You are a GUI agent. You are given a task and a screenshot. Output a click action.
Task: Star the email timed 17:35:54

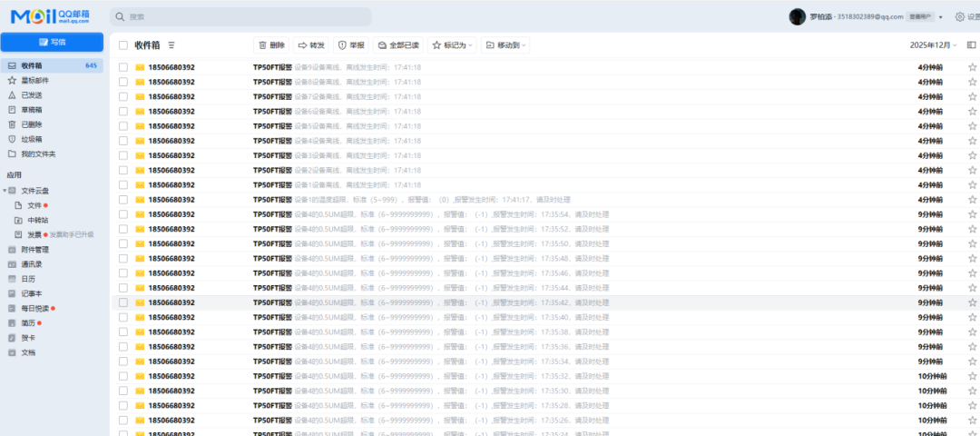click(x=972, y=214)
